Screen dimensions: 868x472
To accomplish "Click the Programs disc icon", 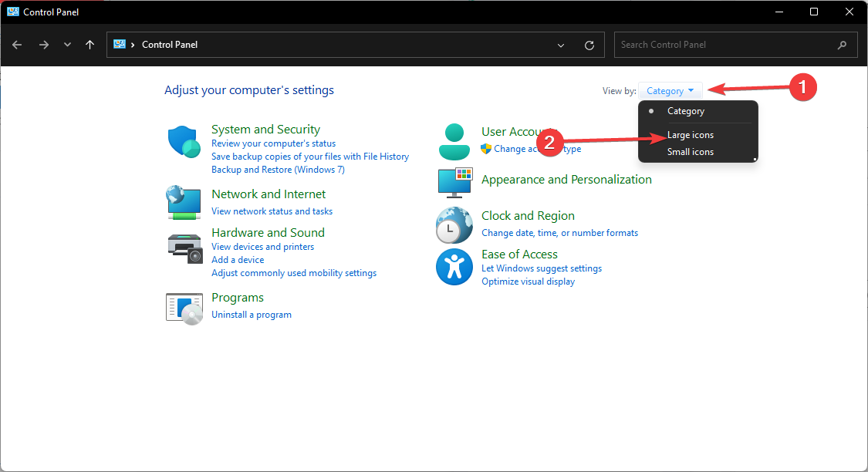I will click(184, 308).
